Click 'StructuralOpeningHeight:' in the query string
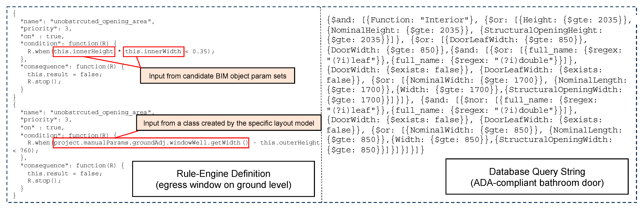This screenshot has height=208, width=644. click(x=543, y=30)
